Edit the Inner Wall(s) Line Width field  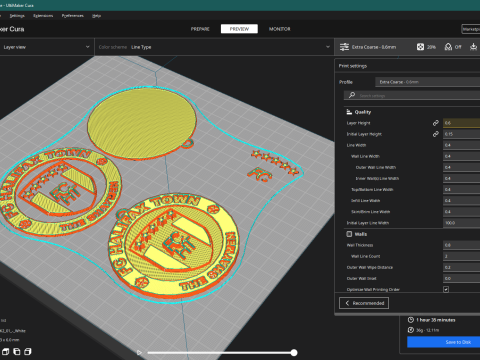[x=462, y=178]
